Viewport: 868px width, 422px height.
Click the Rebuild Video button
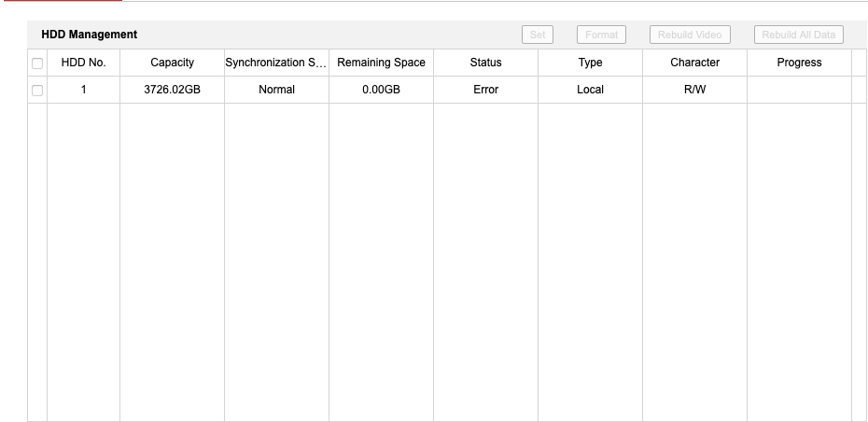click(690, 35)
